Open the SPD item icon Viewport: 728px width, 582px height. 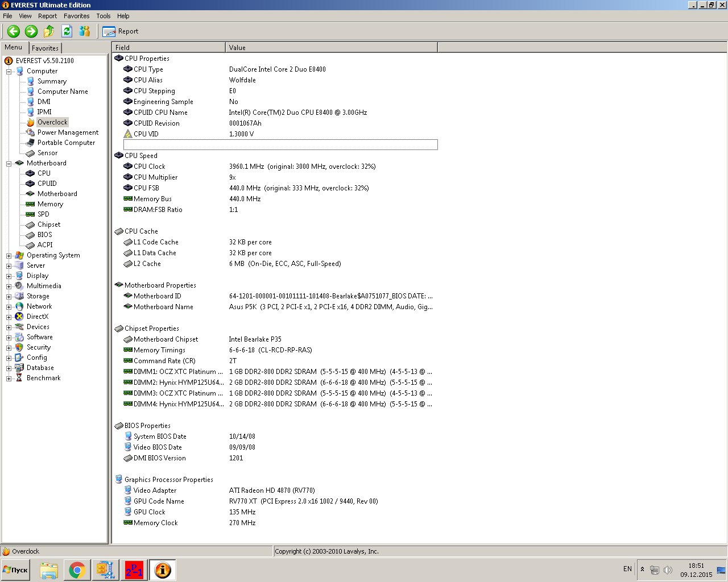tap(31, 214)
